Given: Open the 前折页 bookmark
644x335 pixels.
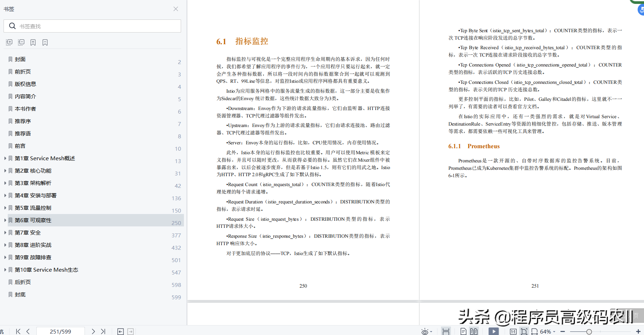Looking at the screenshot, I should [23, 71].
